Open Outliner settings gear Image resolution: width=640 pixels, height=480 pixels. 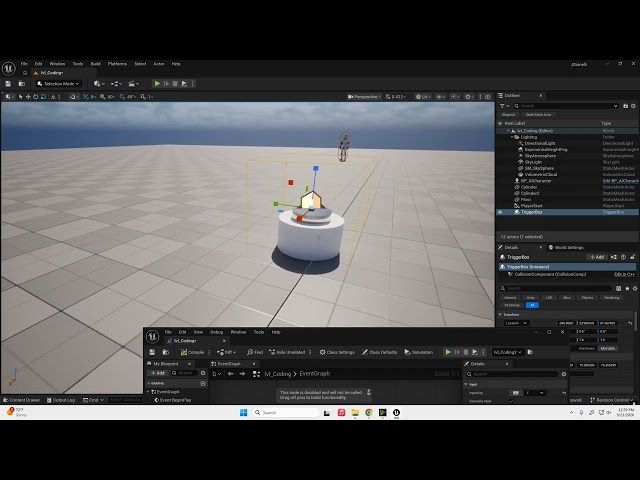click(633, 106)
